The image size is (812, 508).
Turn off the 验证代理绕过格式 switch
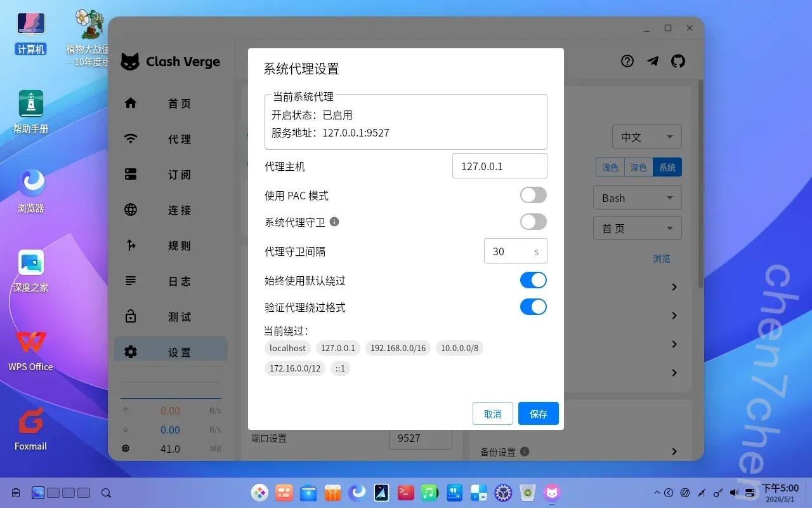pos(534,307)
